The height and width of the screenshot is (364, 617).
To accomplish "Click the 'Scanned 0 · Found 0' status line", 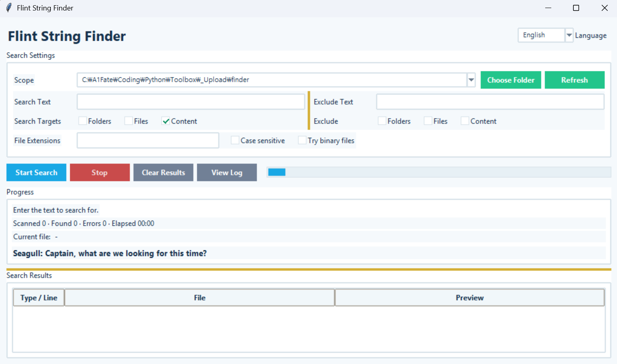I will (x=83, y=223).
